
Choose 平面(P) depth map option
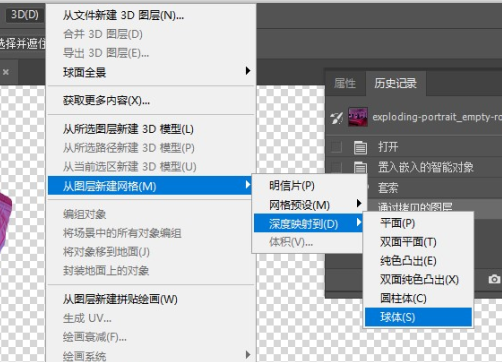(418, 223)
